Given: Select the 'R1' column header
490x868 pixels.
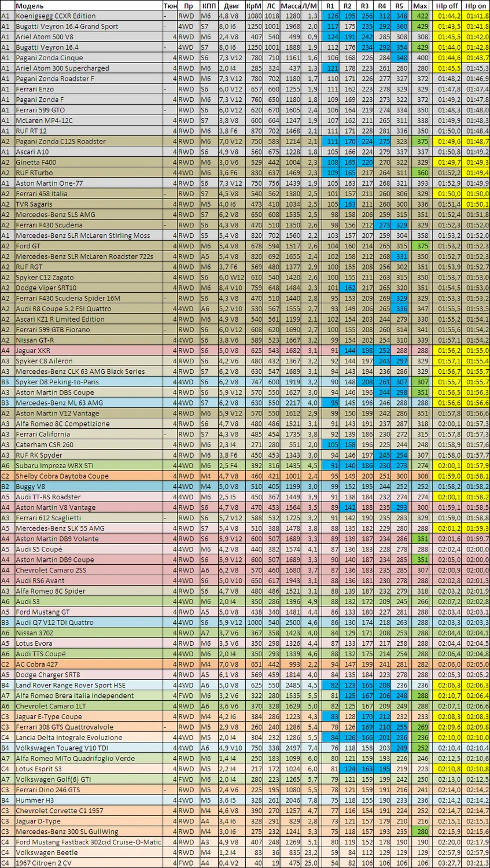Looking at the screenshot, I should click(331, 5).
